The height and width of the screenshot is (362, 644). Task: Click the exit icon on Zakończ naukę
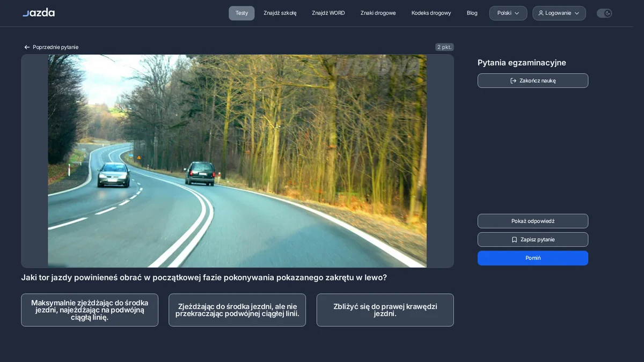point(514,80)
